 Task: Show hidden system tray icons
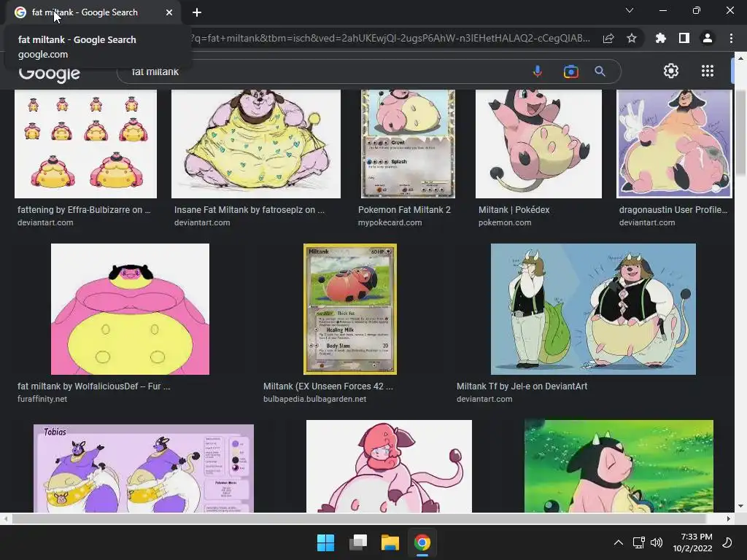point(619,542)
